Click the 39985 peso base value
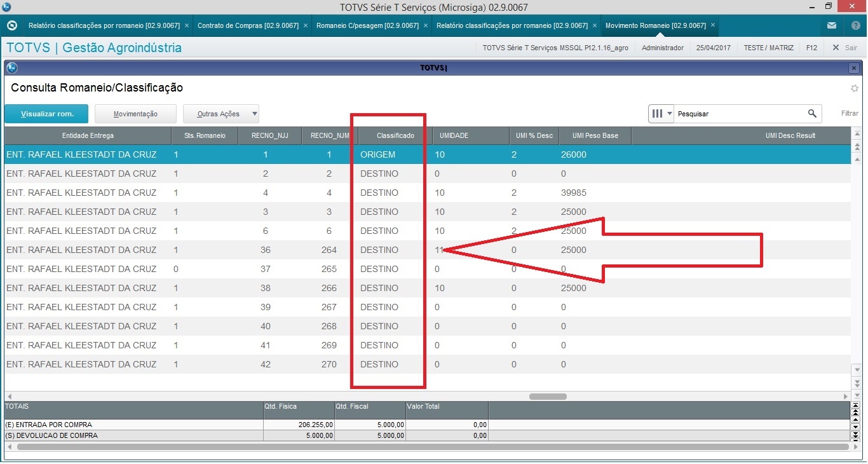This screenshot has height=464, width=868. coord(574,193)
